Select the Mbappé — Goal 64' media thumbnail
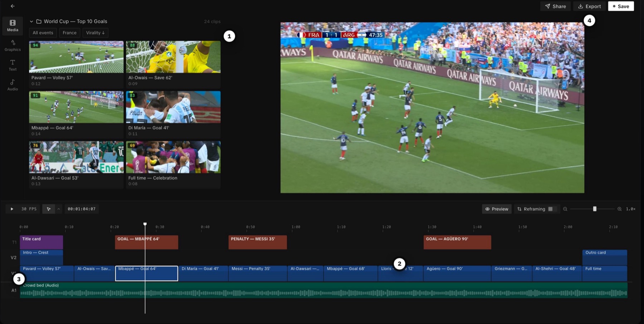 76,107
